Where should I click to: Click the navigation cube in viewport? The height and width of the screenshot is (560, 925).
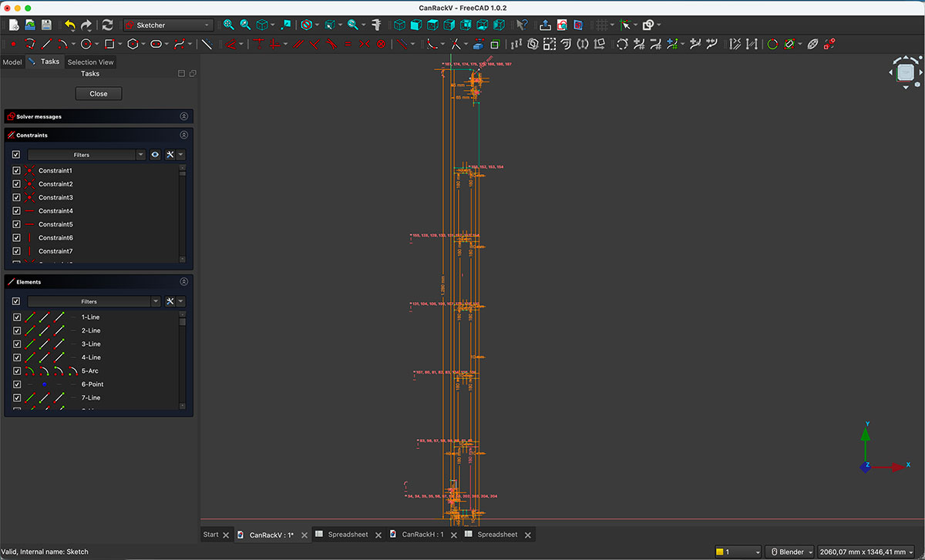[x=906, y=72]
